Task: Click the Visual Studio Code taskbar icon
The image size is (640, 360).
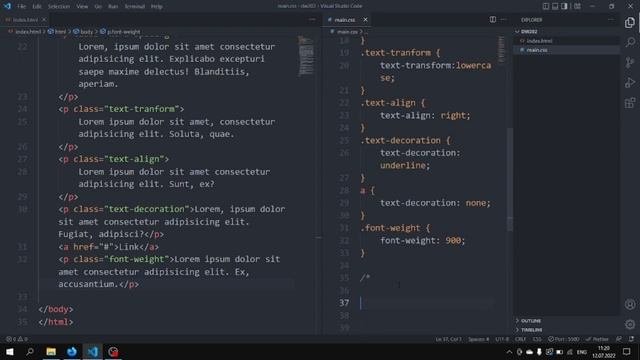Action: [93, 351]
